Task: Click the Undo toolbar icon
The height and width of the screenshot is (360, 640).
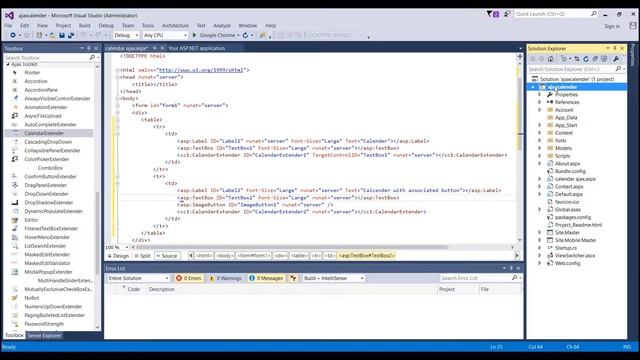Action: (x=83, y=36)
